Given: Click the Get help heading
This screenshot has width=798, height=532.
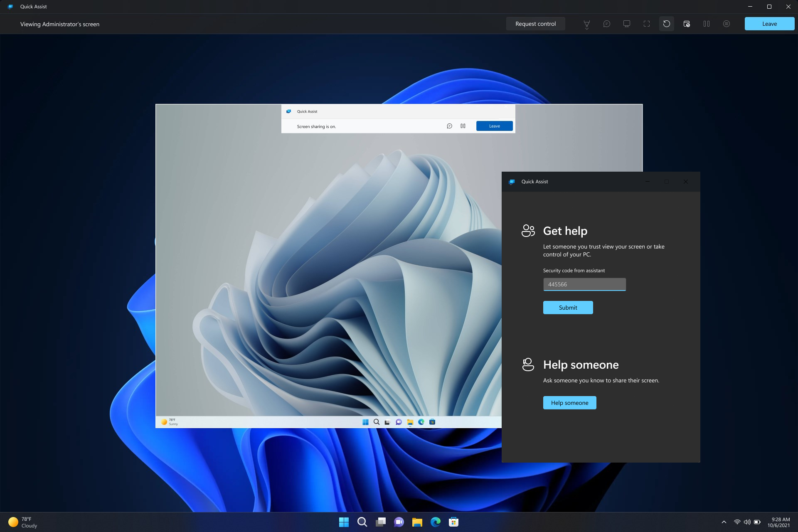Looking at the screenshot, I should pos(565,231).
